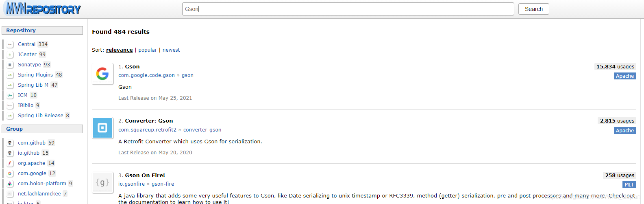Open the Google Gson artifact logo
Viewport: 644px width, 204px height.
coord(102,73)
